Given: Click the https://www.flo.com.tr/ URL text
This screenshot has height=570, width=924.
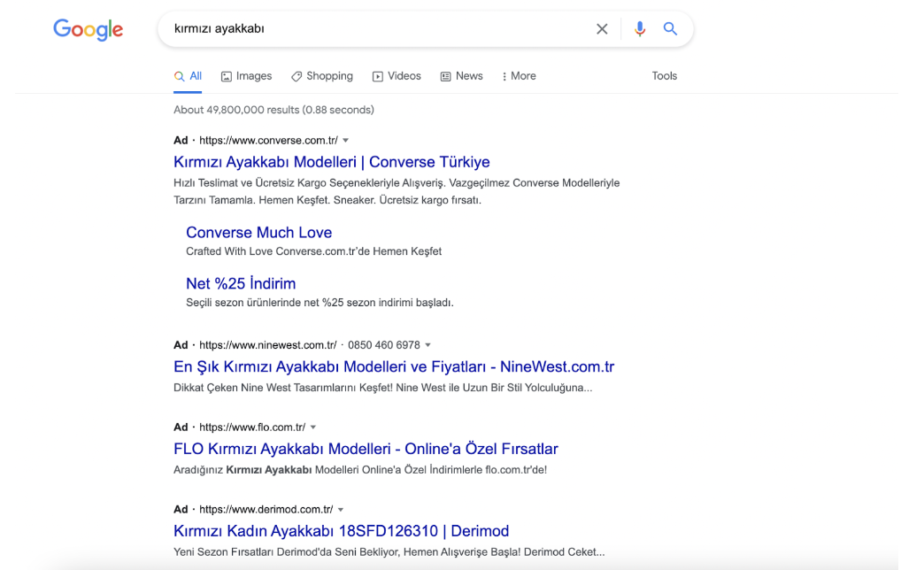Looking at the screenshot, I should click(x=252, y=427).
